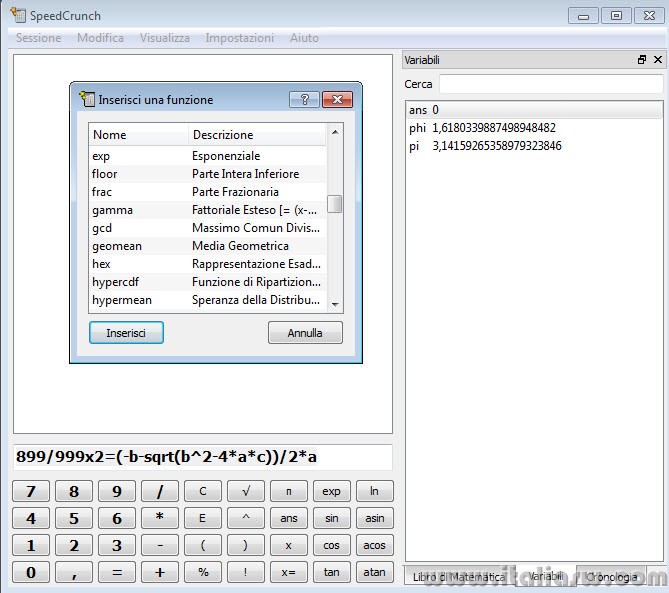The height and width of the screenshot is (593, 669).
Task: Click the Cerca search field
Action: coord(551,84)
